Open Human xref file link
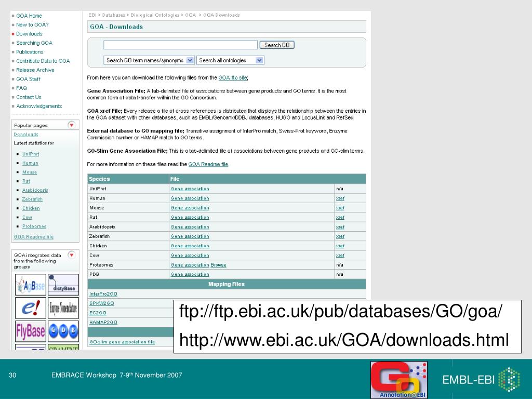This screenshot has height=399, width=532. tap(340, 198)
